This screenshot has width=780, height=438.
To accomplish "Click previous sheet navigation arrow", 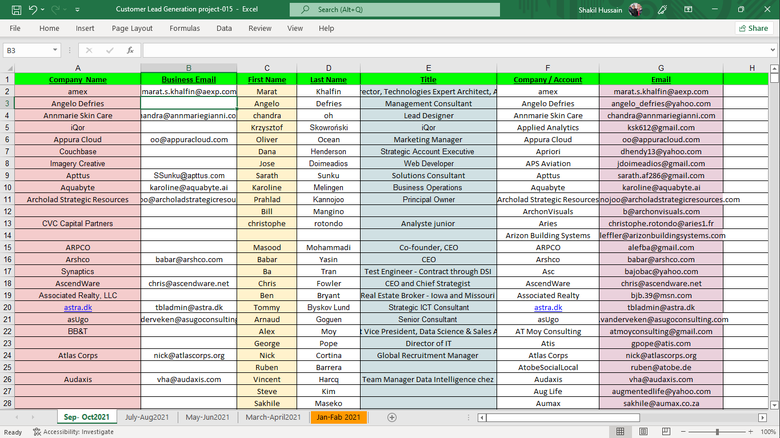I will [17, 418].
